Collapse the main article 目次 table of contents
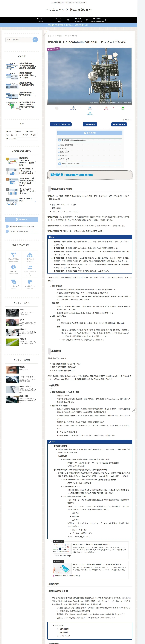Screen dimensions: 145x644 click(90, 133)
